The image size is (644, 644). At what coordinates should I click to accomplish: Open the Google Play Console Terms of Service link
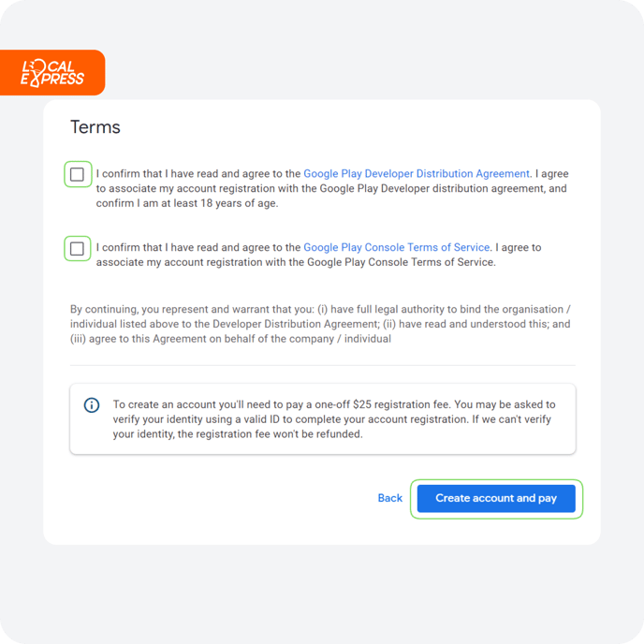point(396,247)
